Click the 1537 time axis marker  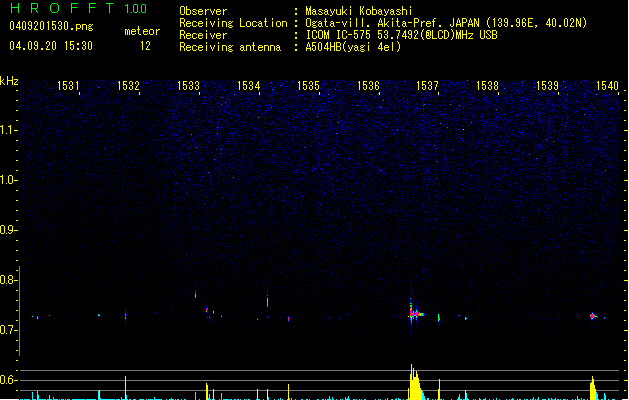tap(427, 85)
